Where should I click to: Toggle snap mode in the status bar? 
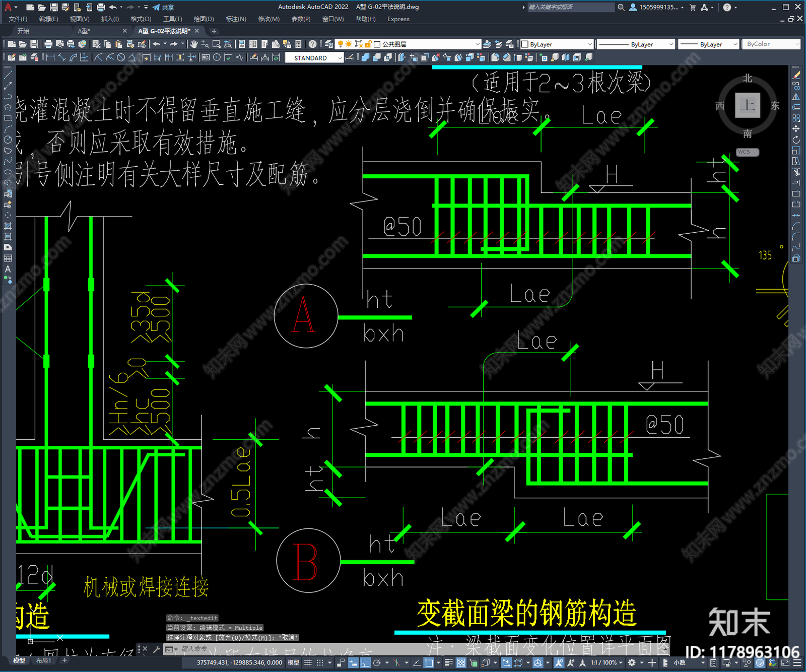click(320, 662)
